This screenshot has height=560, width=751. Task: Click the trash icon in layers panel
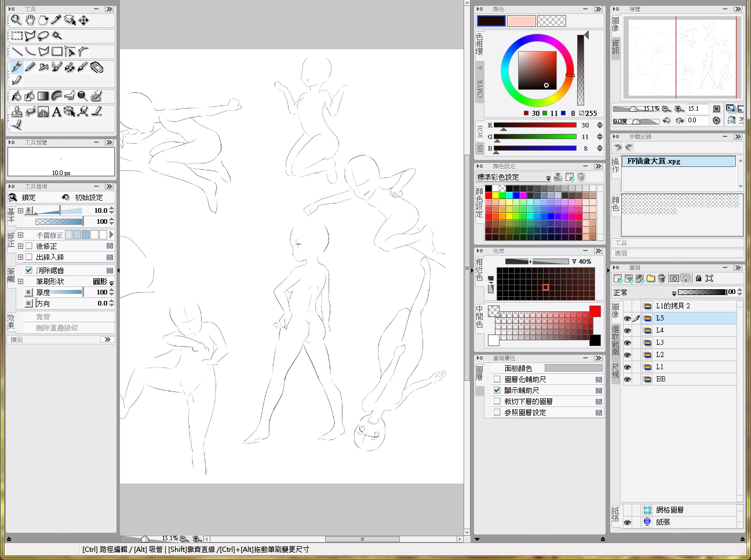(x=661, y=279)
